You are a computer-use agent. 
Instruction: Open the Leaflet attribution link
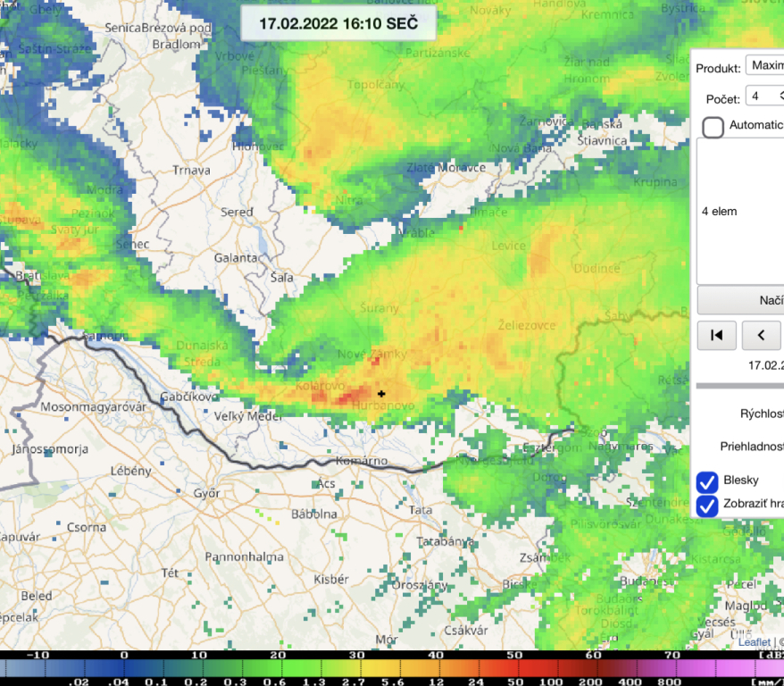tap(754, 642)
